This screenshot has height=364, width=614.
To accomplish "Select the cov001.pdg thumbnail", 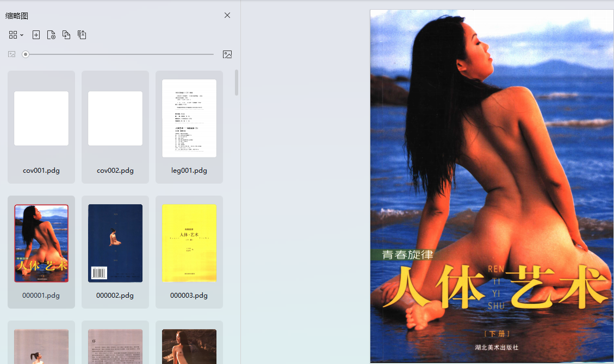I will 41,118.
